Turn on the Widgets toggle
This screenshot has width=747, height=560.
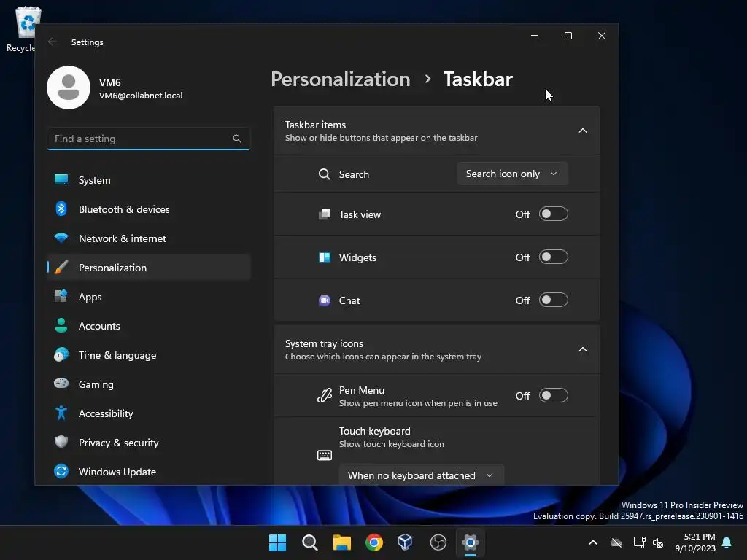coord(554,257)
